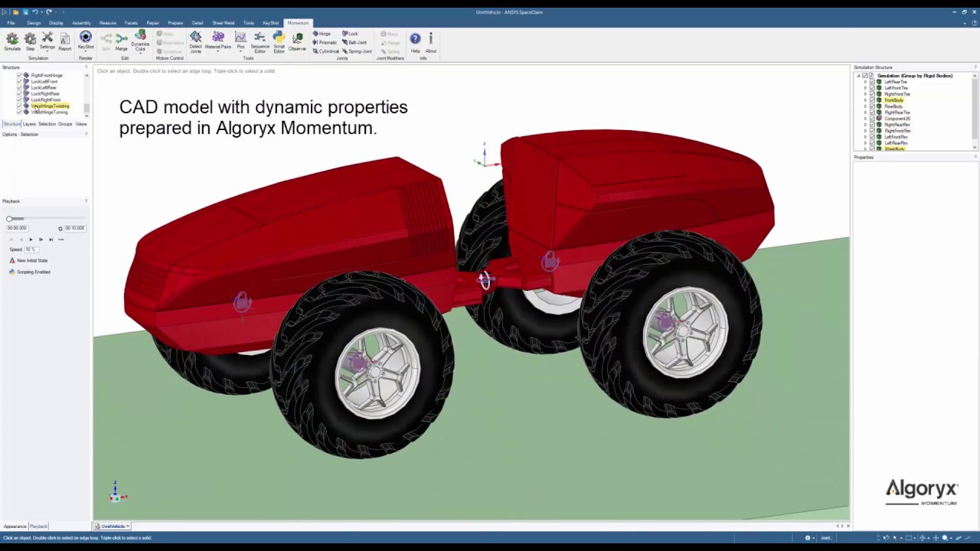
Task: Click New Initial State
Action: [x=28, y=261]
